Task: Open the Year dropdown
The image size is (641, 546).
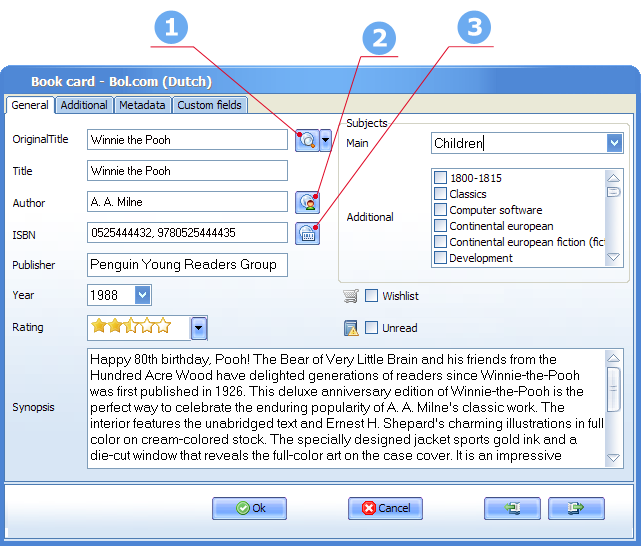Action: pos(142,295)
